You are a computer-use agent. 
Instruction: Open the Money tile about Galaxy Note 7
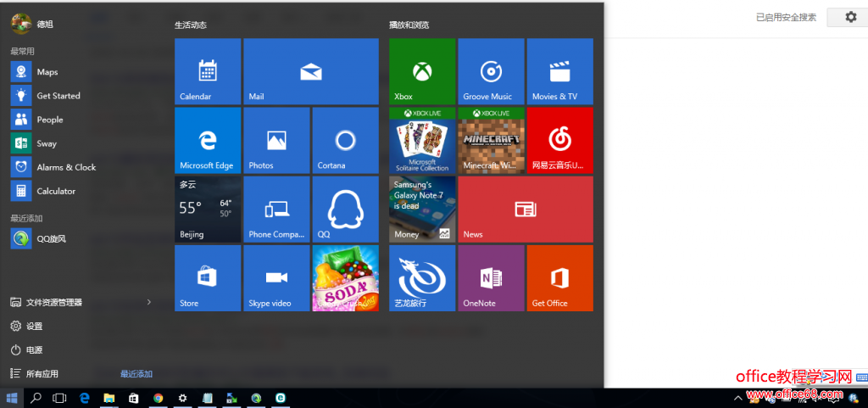[422, 210]
